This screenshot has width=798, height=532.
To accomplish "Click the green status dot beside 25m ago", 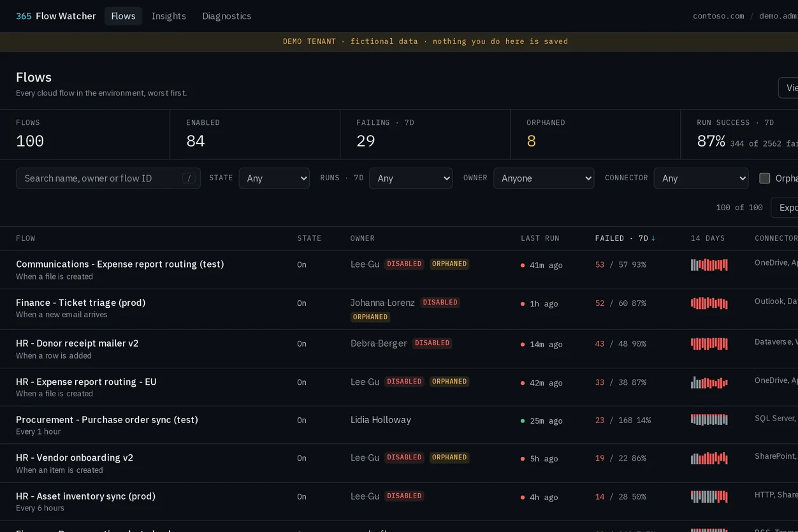I will pos(523,421).
